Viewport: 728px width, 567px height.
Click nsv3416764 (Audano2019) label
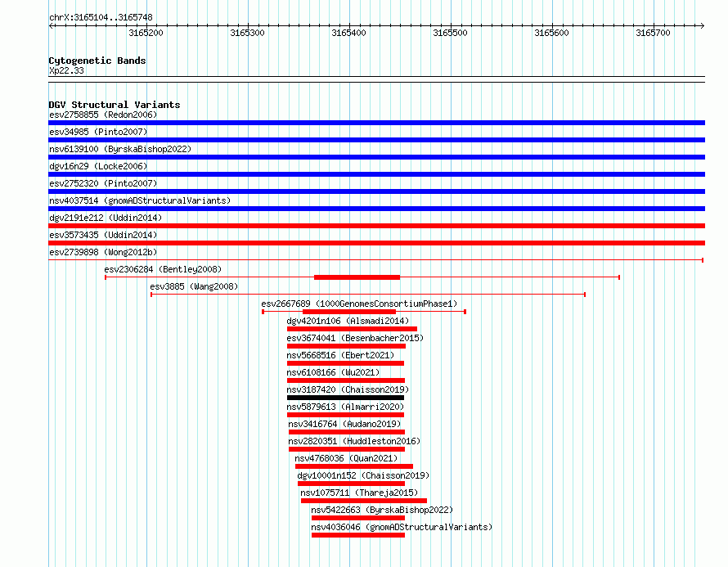(344, 424)
